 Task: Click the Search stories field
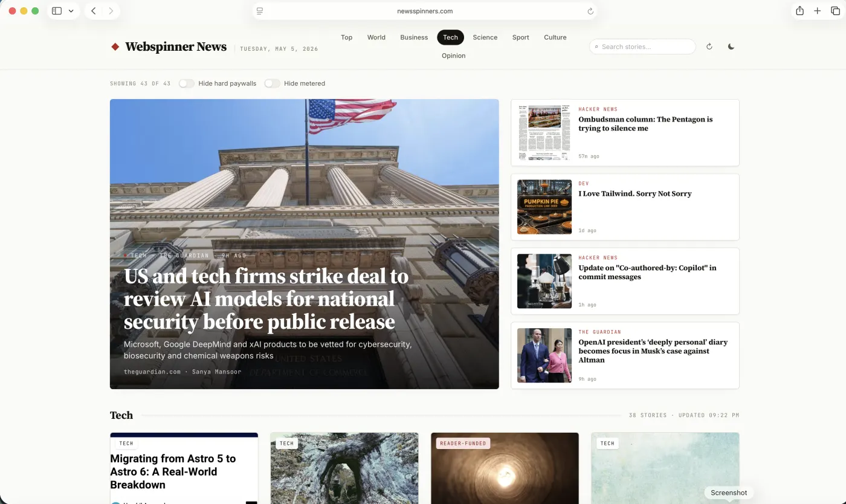(642, 47)
